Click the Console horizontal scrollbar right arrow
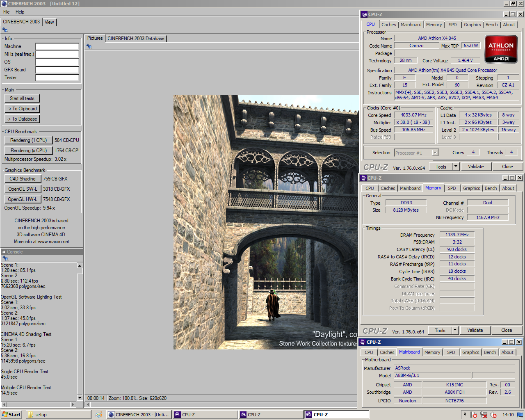 (73, 404)
